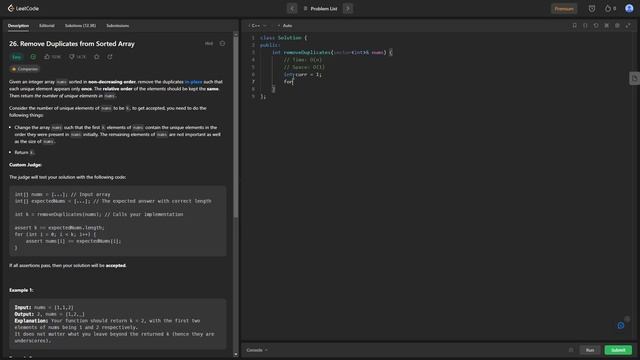Click the problem title text
The width and height of the screenshot is (640, 360).
point(72,44)
